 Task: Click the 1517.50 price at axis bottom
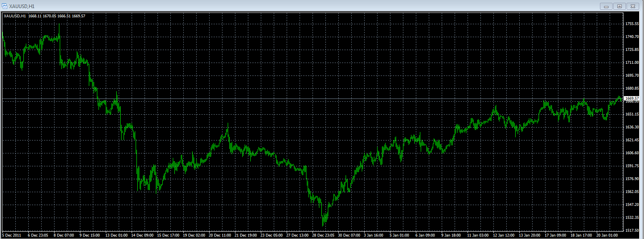[631, 231]
